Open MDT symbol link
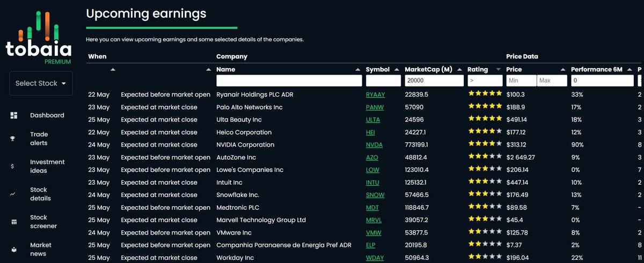 (372, 208)
